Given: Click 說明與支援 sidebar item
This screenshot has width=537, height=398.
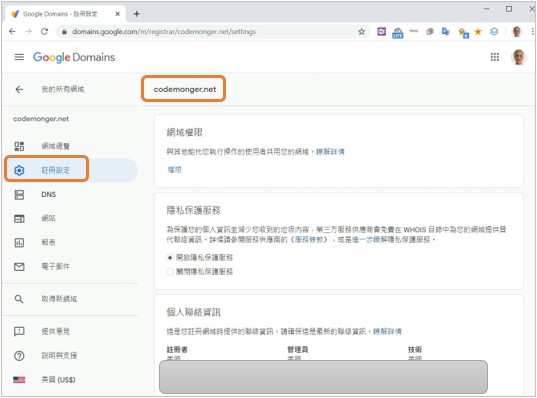Looking at the screenshot, I should (59, 356).
